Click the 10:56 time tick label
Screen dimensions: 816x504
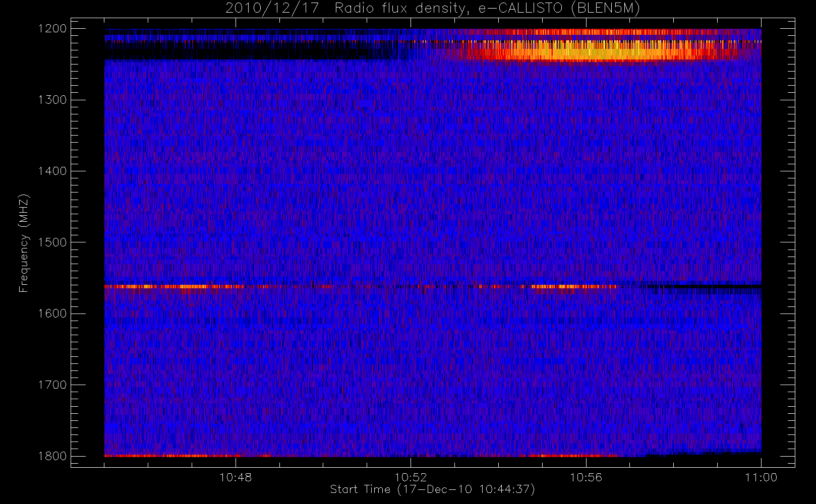tap(586, 477)
